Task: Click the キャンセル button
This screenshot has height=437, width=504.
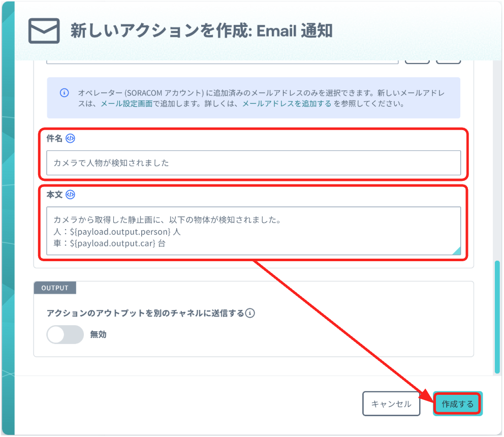Action: point(391,404)
